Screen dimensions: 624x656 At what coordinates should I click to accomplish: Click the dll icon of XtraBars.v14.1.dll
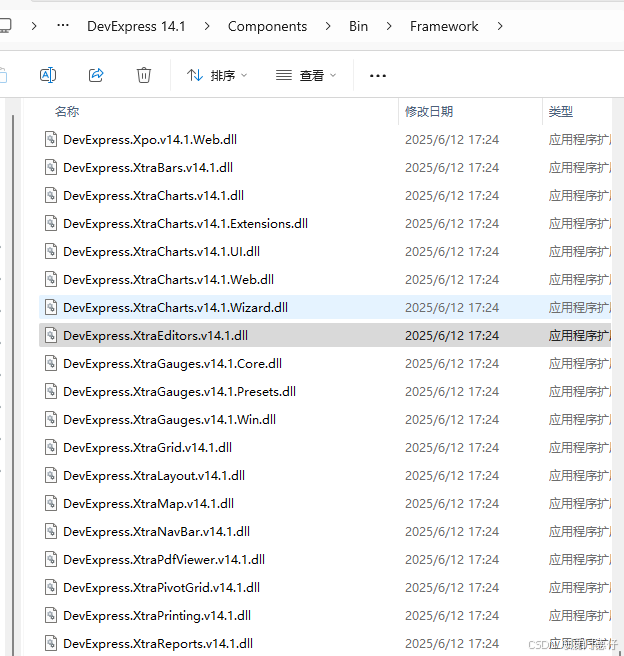point(51,167)
